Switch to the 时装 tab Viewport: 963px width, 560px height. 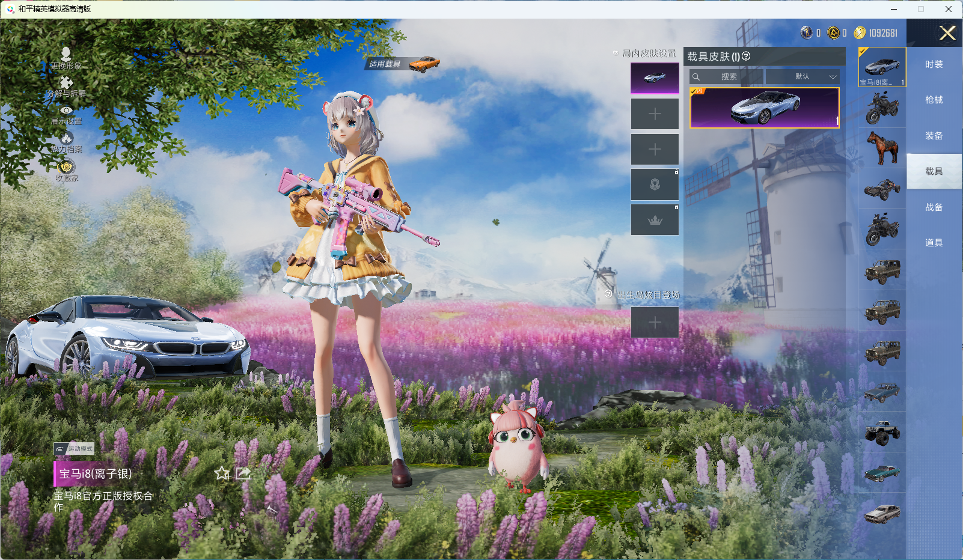point(934,64)
